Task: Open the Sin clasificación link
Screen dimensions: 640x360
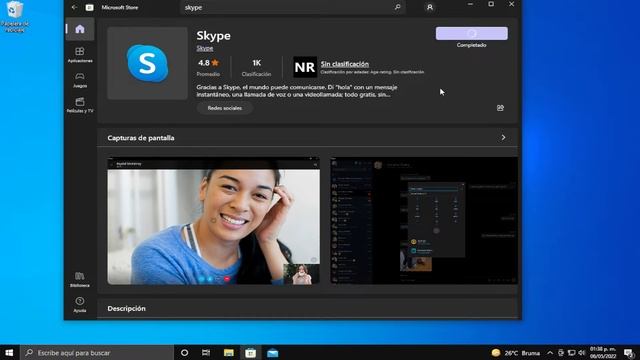Action: click(x=344, y=64)
